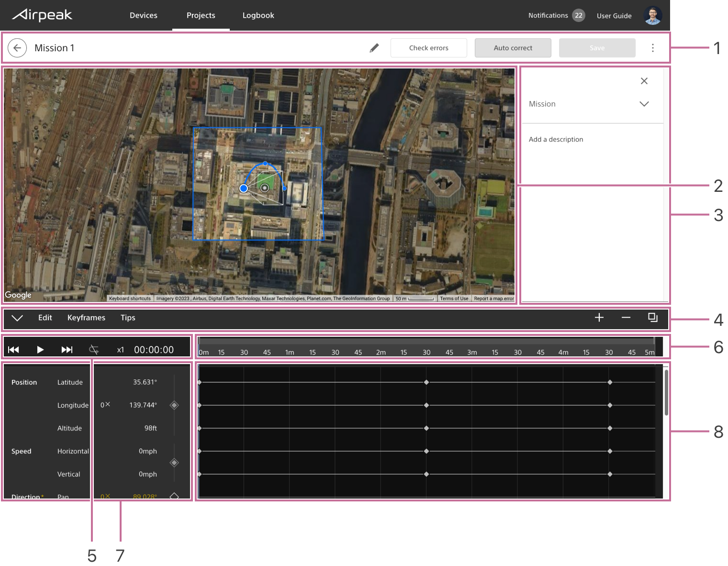The image size is (728, 566).
Task: Collapse the timeline panel with the chevron
Action: tap(17, 318)
